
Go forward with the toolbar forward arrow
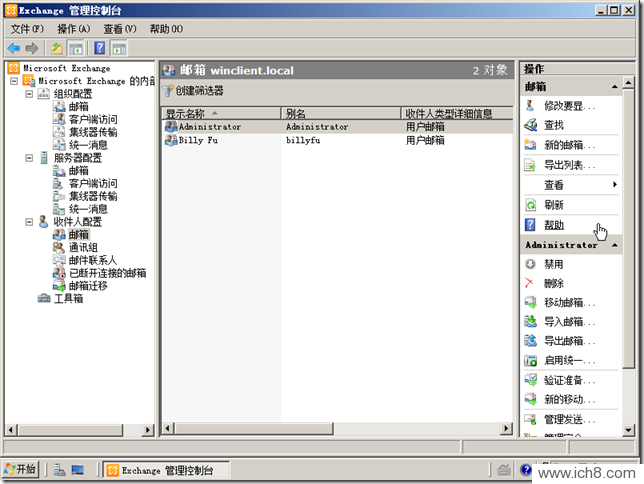pyautogui.click(x=32, y=48)
